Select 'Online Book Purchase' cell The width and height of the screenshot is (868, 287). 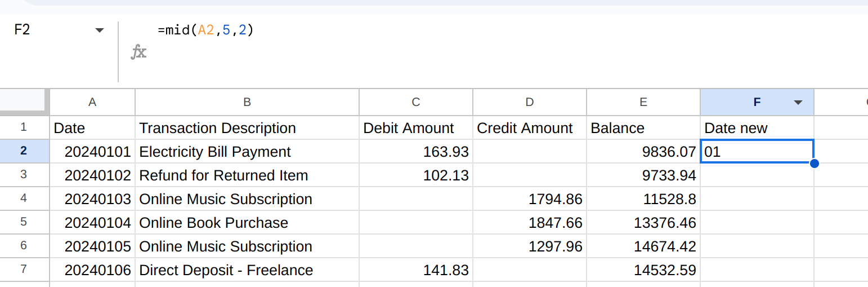coord(247,223)
